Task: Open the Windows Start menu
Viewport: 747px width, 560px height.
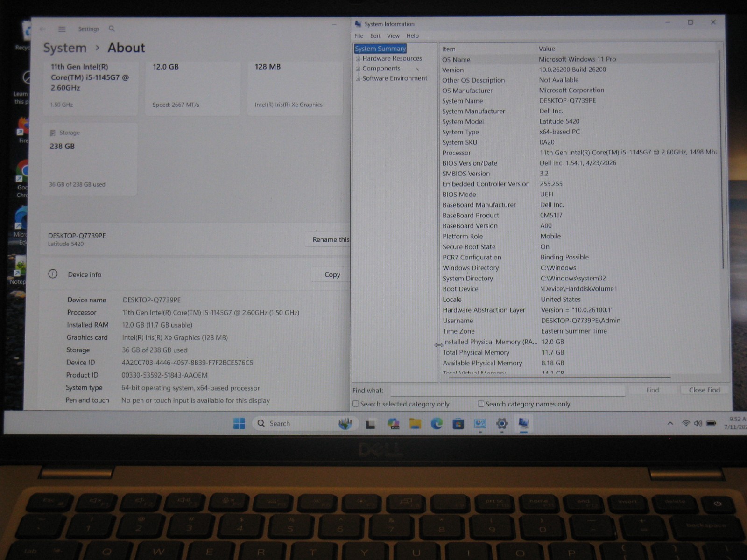Action: [x=239, y=423]
